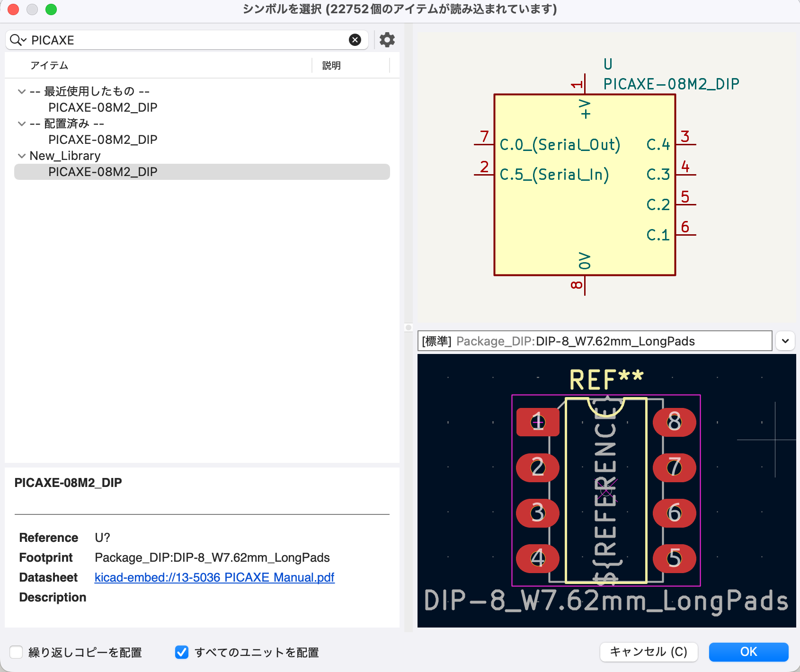The height and width of the screenshot is (672, 800).
Task: Click the DIP-8 footprint preview
Action: [x=606, y=491]
